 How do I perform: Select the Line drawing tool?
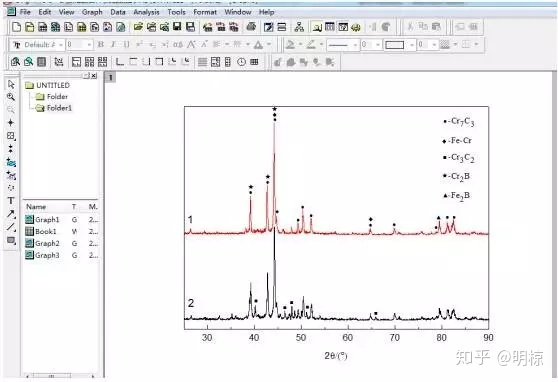pos(11,227)
